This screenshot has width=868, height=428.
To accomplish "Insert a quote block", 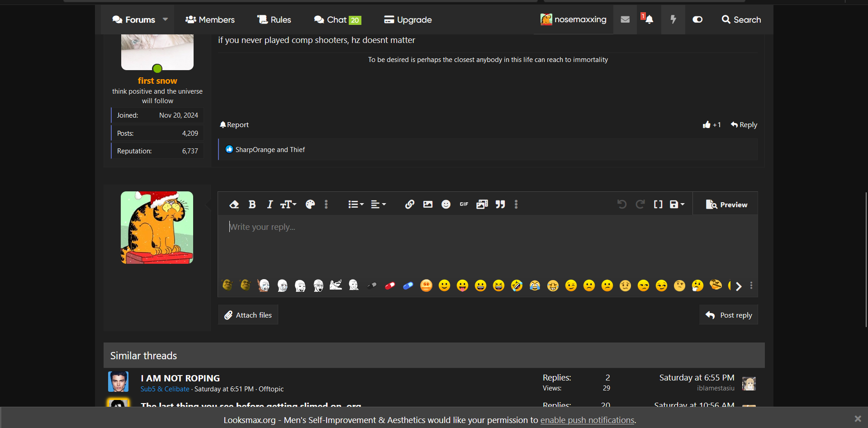I will click(500, 204).
